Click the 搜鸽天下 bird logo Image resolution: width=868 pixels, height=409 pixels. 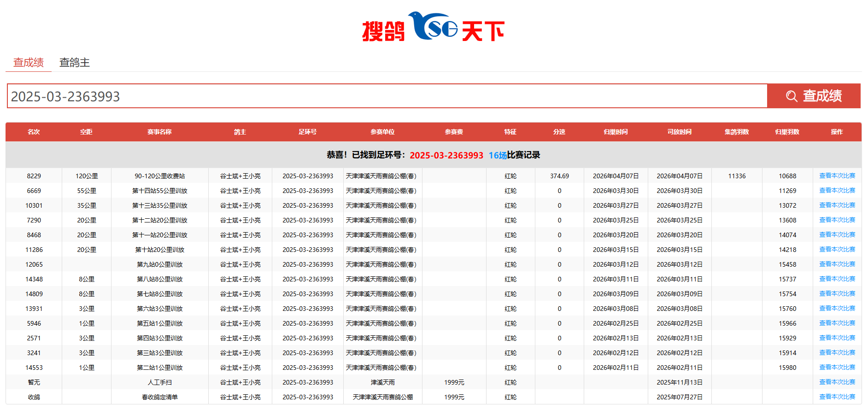click(x=433, y=27)
